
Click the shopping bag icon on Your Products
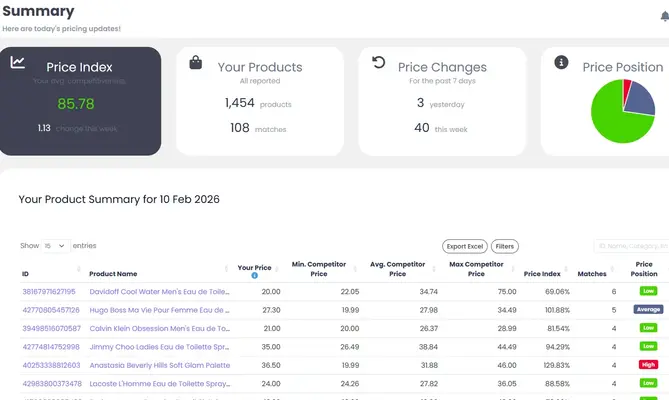[x=195, y=63]
